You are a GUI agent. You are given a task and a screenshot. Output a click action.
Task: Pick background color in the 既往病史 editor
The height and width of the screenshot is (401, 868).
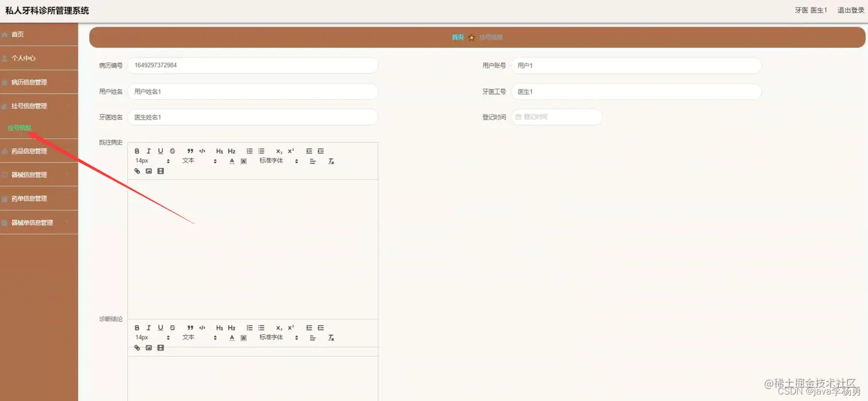(243, 161)
